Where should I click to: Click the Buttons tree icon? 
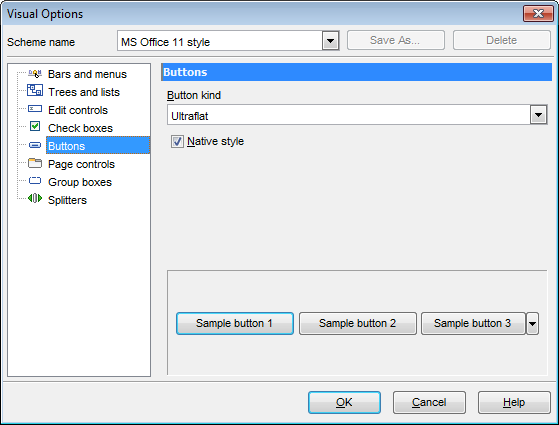coord(35,145)
